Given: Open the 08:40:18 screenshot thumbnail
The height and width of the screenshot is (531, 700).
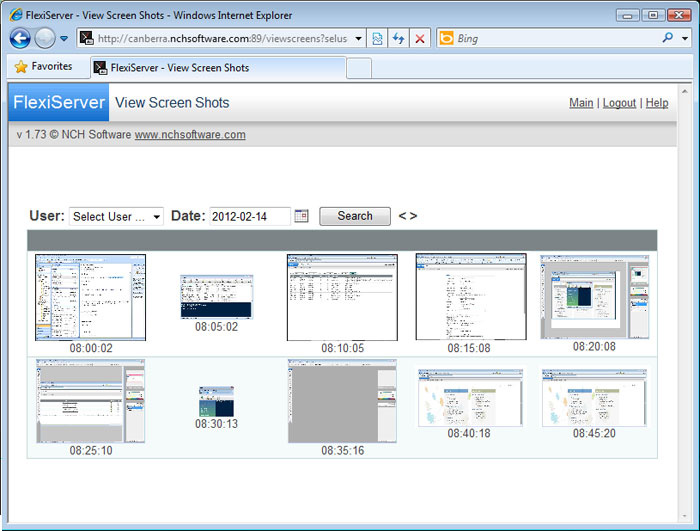Looking at the screenshot, I should (471, 398).
